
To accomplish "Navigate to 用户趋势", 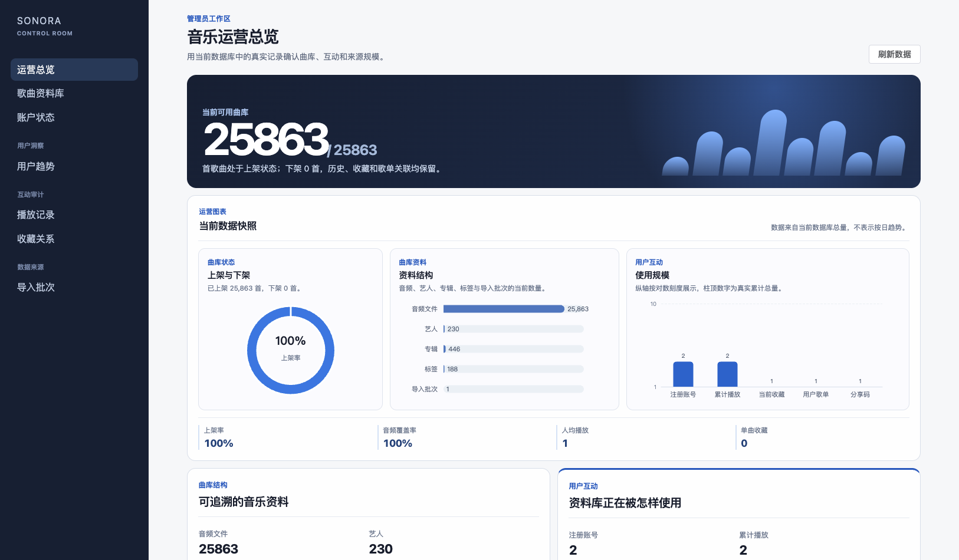I will [x=74, y=166].
